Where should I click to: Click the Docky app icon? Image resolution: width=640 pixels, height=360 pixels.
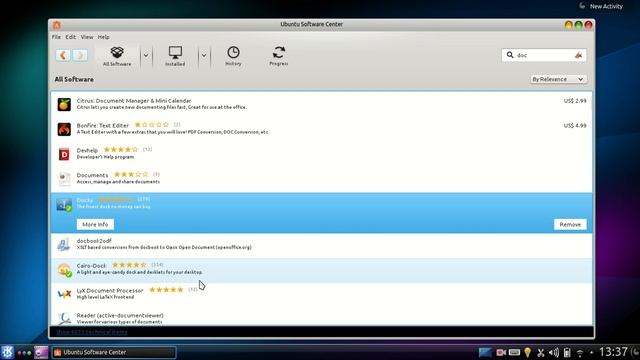pos(64,204)
